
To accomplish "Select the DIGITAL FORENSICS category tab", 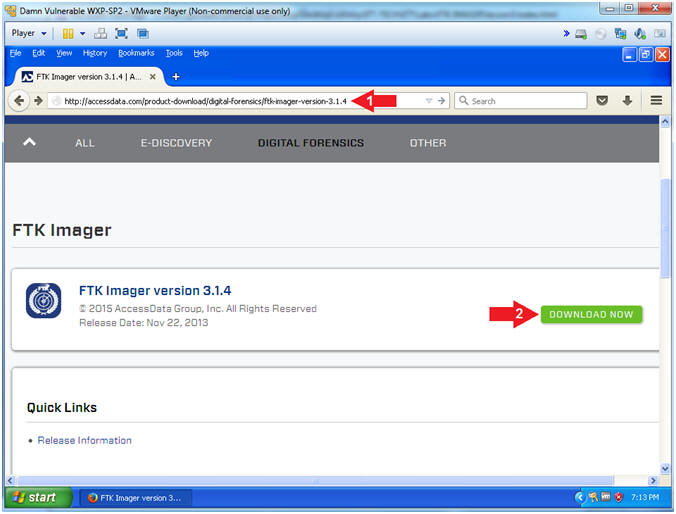I will click(310, 143).
